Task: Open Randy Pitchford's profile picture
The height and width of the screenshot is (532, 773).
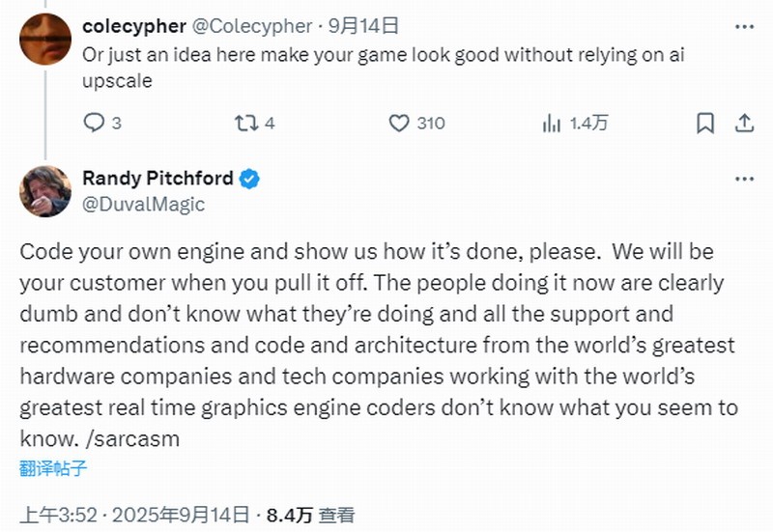Action: click(x=45, y=190)
